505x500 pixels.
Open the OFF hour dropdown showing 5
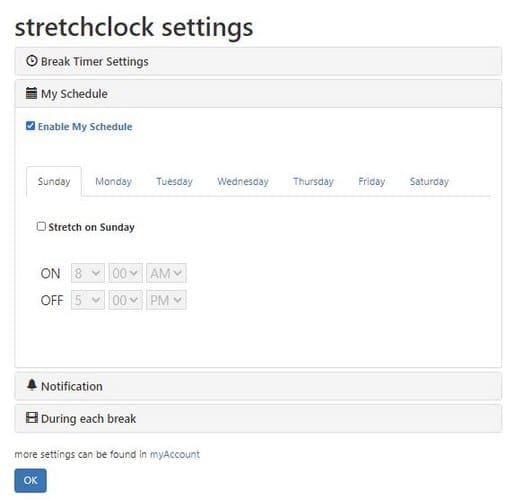[88, 300]
